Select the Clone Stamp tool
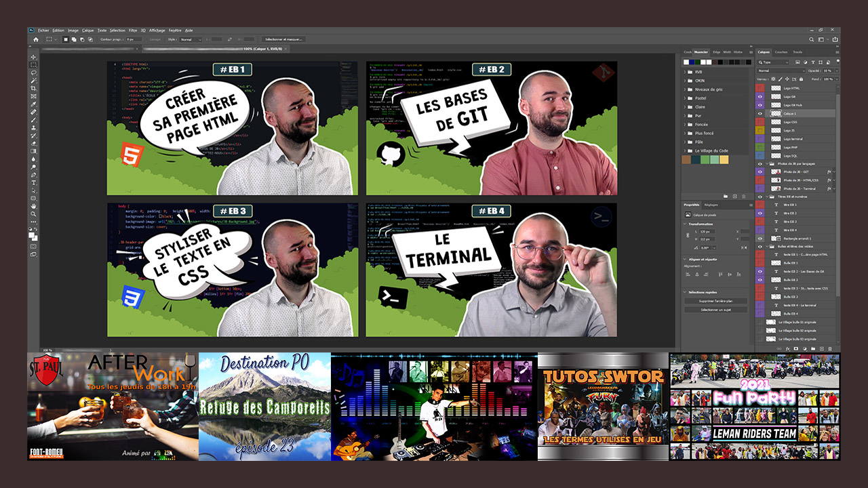This screenshot has height=488, width=868. tap(33, 128)
